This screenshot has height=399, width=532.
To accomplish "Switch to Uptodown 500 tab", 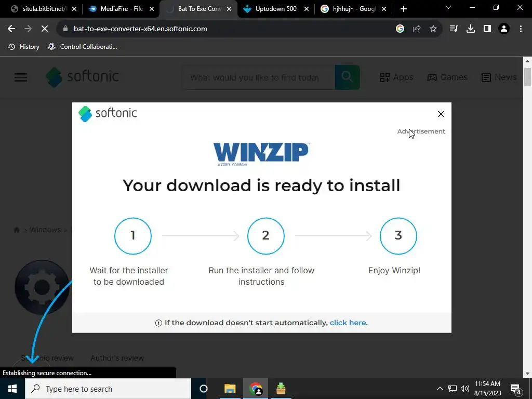I will click(x=271, y=9).
